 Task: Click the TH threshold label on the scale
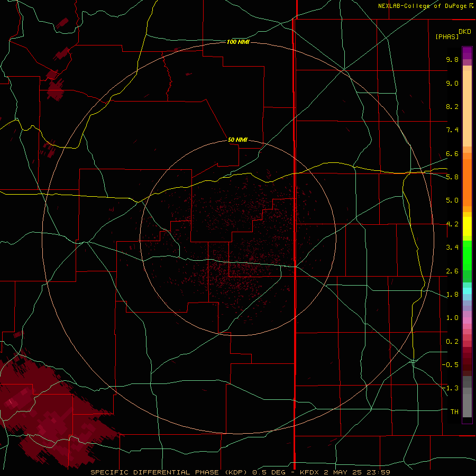454,412
